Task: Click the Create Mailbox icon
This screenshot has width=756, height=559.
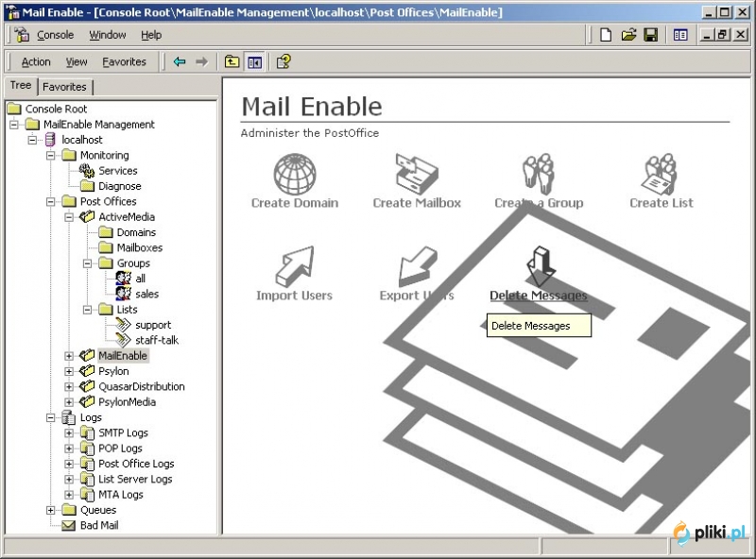Action: 417,174
